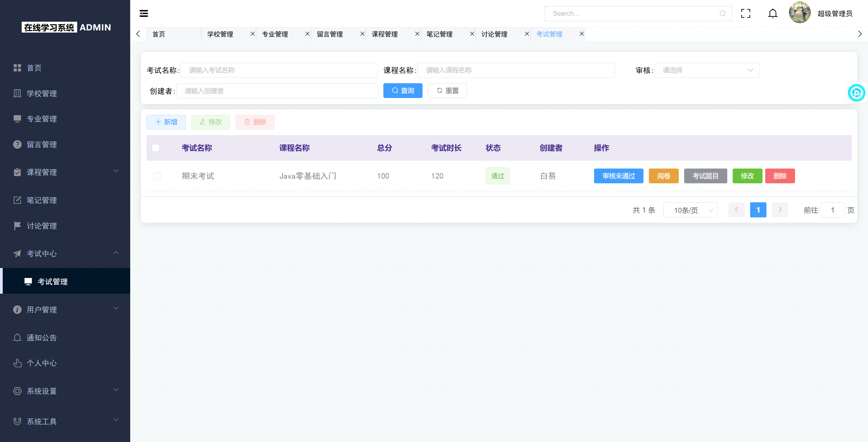Collapse the sidebar with hamburger icon
868x442 pixels.
[x=143, y=14]
